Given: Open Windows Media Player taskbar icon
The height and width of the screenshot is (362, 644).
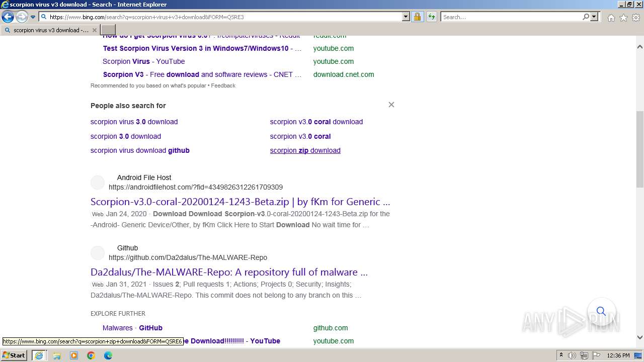Looking at the screenshot, I should coord(74,355).
